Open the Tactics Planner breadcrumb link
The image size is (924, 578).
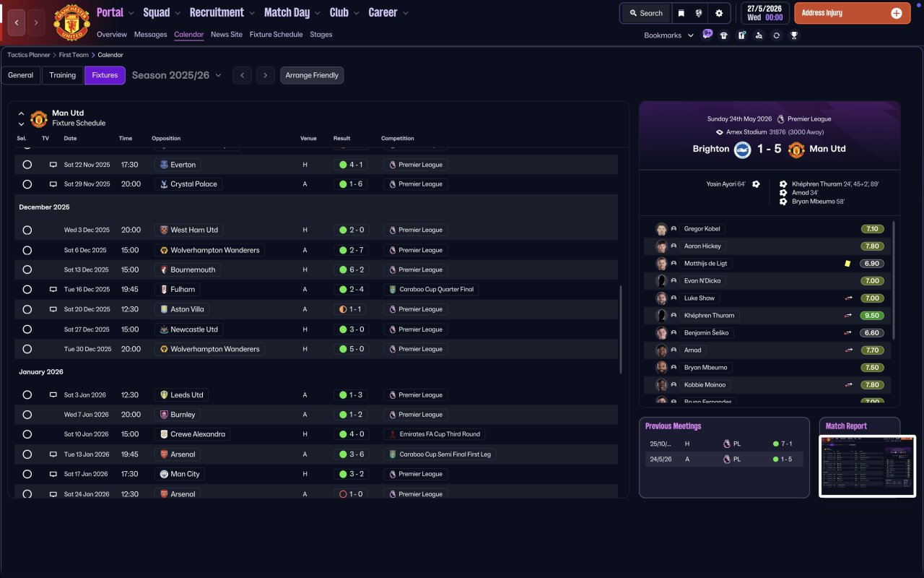pyautogui.click(x=29, y=55)
